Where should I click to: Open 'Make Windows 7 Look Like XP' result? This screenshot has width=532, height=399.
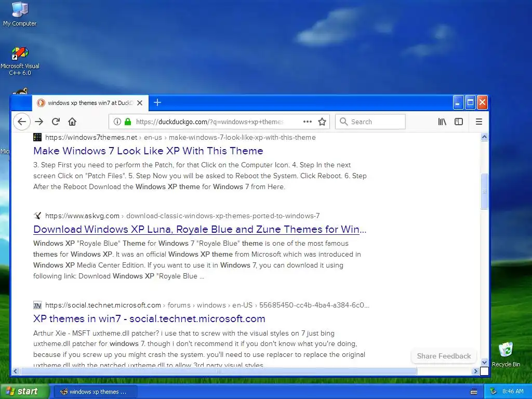tap(148, 151)
